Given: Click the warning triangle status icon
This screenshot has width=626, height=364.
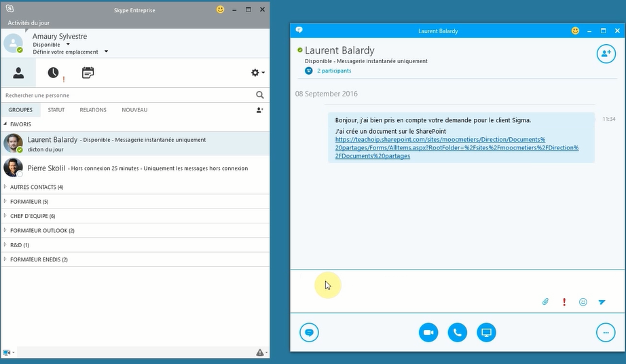Looking at the screenshot, I should (260, 352).
